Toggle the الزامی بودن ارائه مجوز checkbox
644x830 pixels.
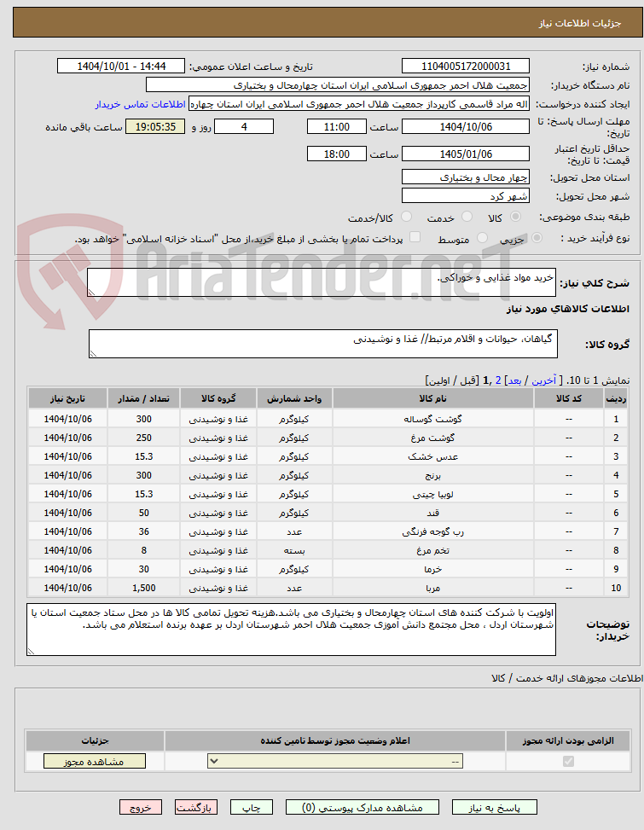coord(568,761)
